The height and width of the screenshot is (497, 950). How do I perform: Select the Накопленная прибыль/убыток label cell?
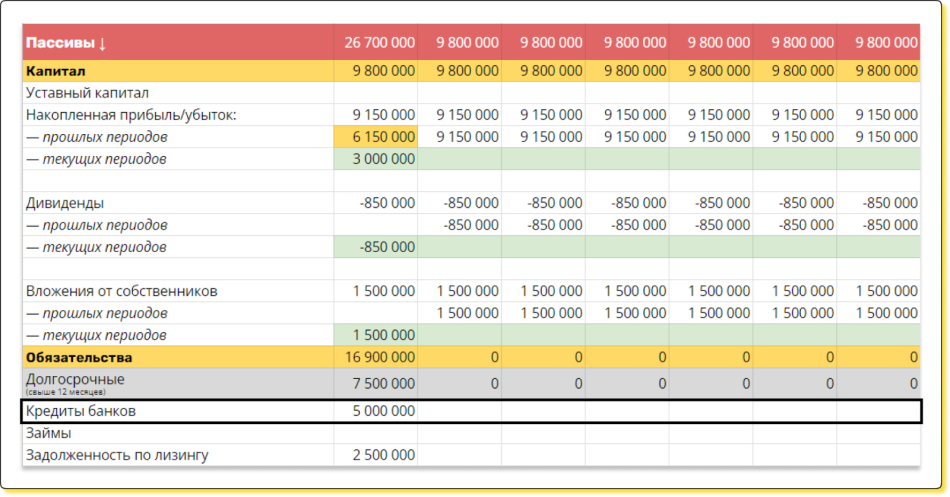(x=131, y=115)
